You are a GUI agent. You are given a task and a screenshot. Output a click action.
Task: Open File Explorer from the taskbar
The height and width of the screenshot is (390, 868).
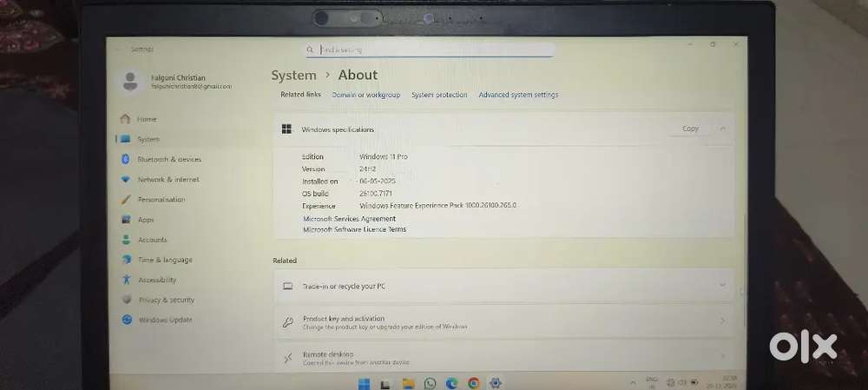[407, 383]
